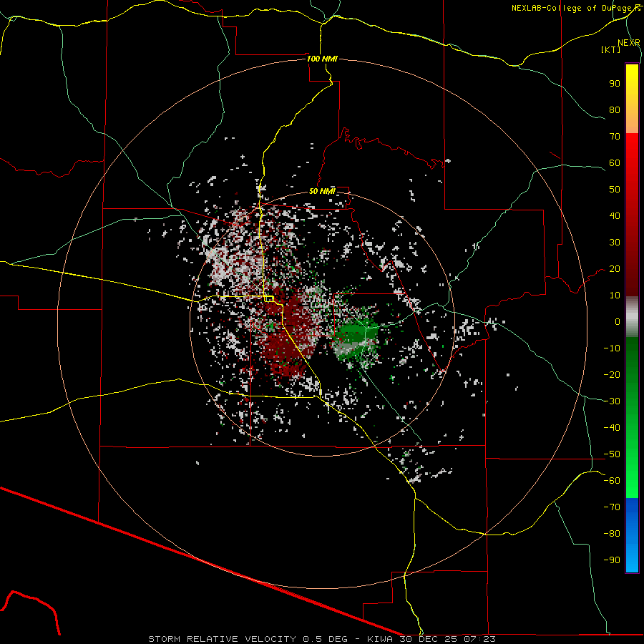Click the STORM RELATIVE VELOCITY caption text
Image resolution: width=644 pixels, height=644 pixels.
click(x=222, y=639)
